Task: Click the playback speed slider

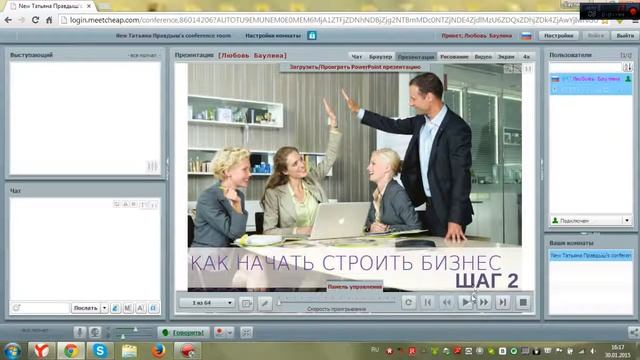Action: pyautogui.click(x=337, y=302)
